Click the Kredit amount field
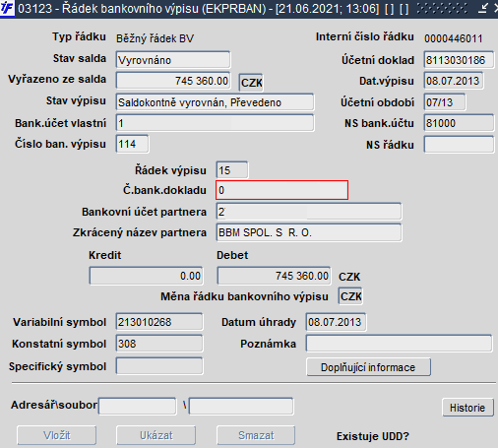 click(x=146, y=276)
